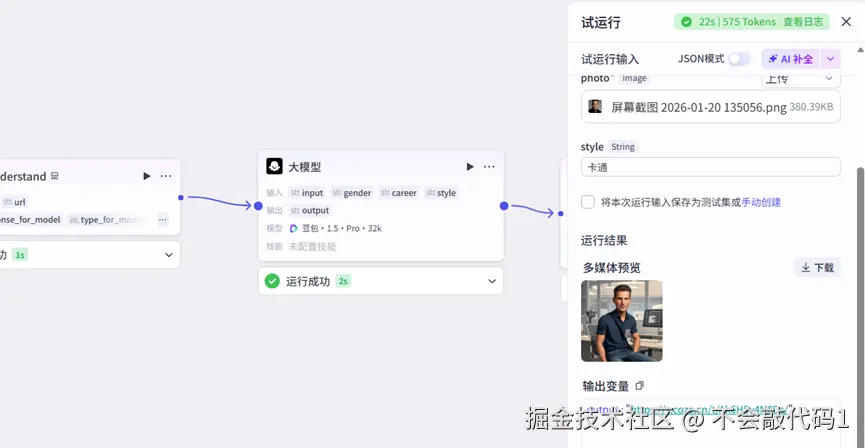
Task: Click the 下载 button
Action: coord(818,268)
